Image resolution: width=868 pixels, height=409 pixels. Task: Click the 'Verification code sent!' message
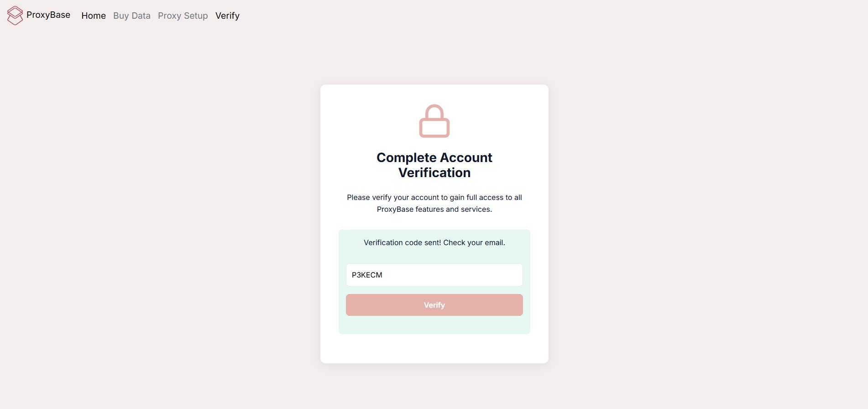point(403,242)
